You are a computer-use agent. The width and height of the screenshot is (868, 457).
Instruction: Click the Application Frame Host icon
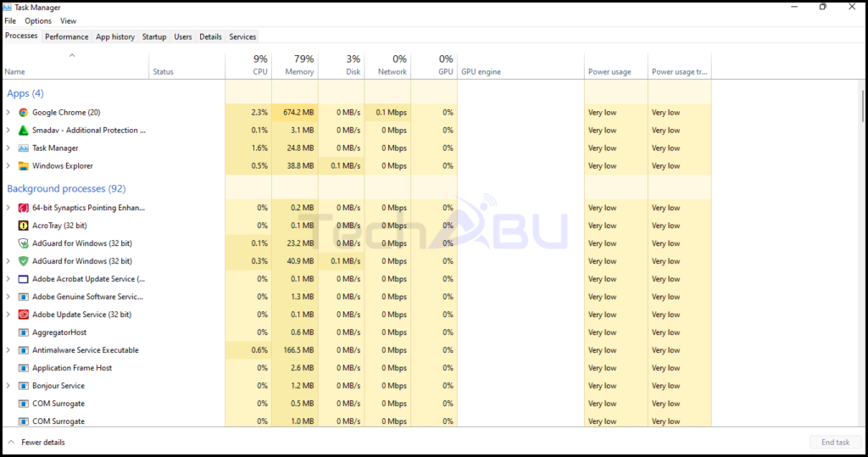pyautogui.click(x=23, y=368)
